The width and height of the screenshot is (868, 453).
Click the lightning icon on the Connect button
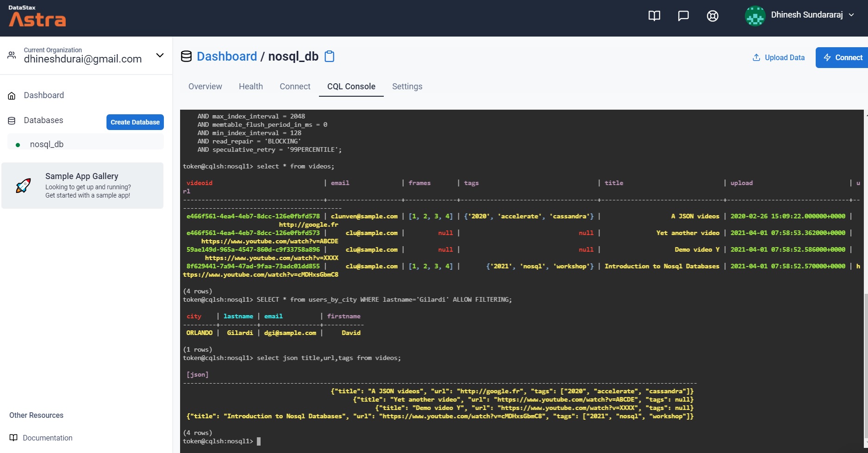pyautogui.click(x=828, y=57)
